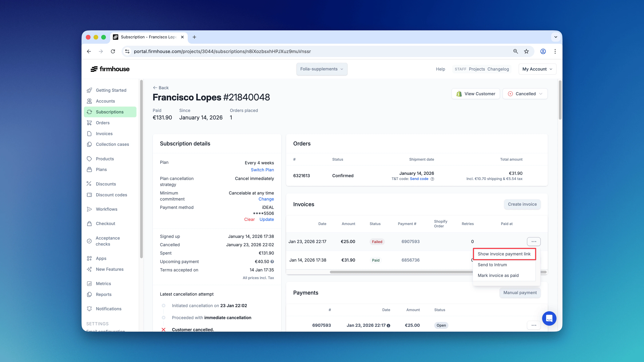Select 'Mark invoice as paid' menu option
The height and width of the screenshot is (362, 644).
pyautogui.click(x=498, y=275)
